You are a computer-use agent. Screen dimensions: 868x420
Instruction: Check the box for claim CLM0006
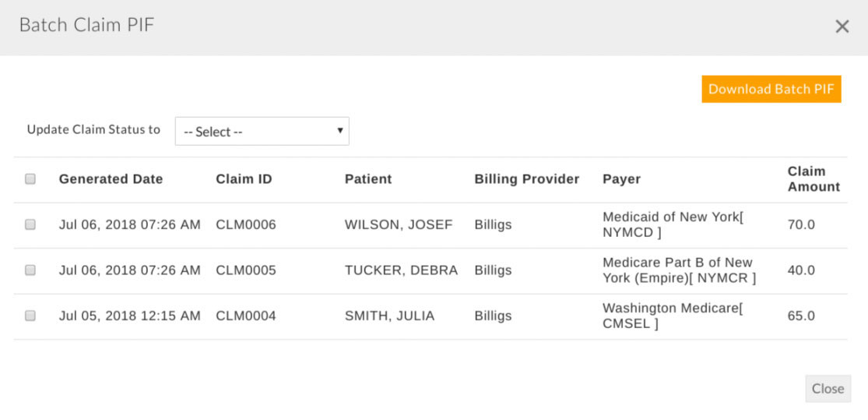pos(30,224)
